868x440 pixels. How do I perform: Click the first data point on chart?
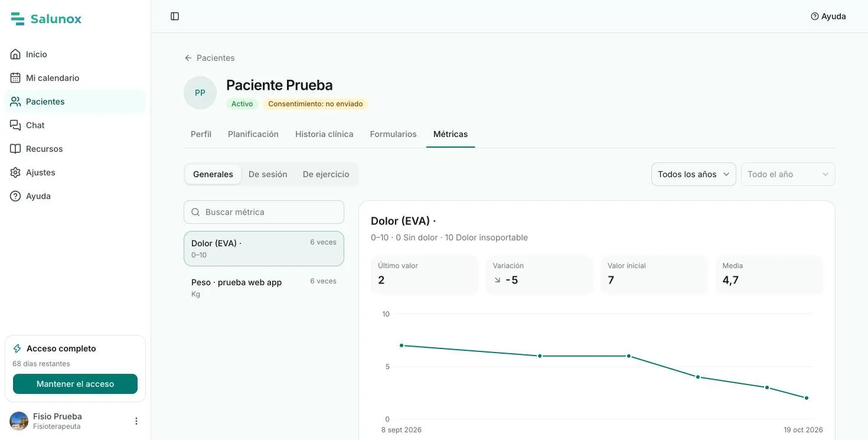pyautogui.click(x=402, y=346)
